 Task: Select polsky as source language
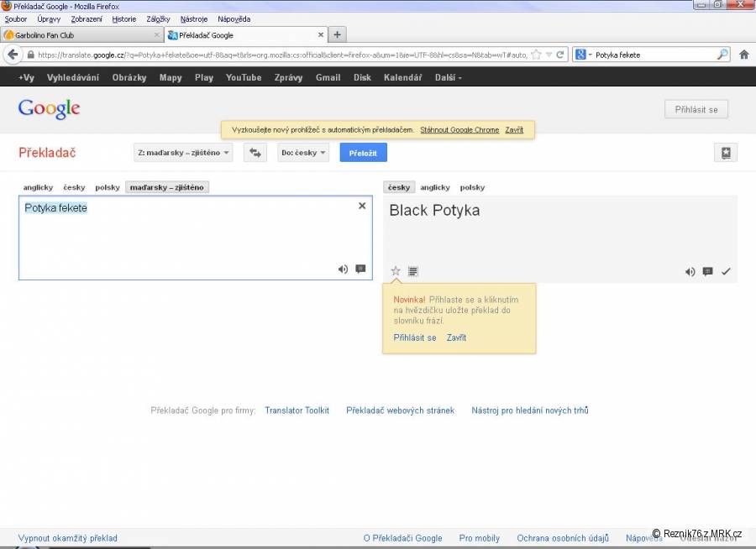pyautogui.click(x=108, y=187)
